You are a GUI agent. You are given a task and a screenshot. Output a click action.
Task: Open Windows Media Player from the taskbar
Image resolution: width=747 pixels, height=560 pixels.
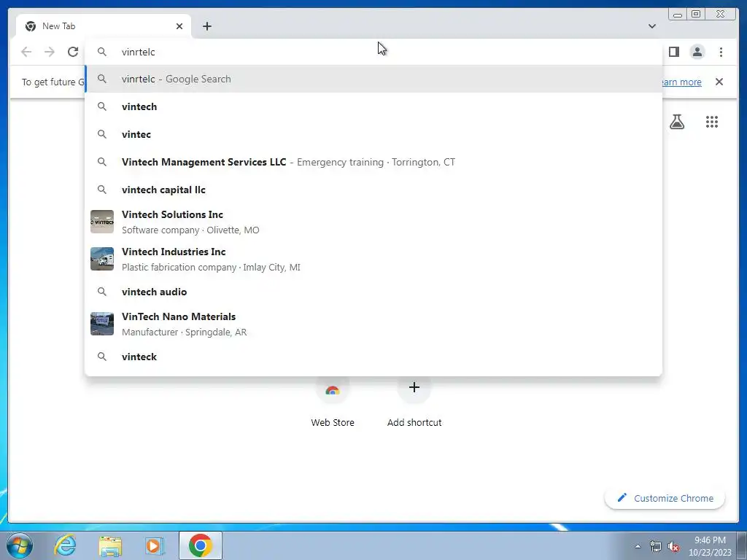click(155, 545)
